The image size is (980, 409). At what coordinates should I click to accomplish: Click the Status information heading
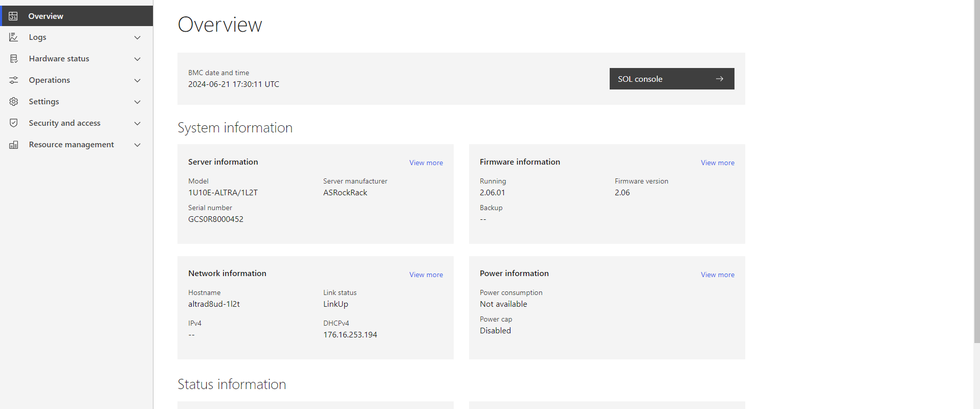tap(232, 384)
